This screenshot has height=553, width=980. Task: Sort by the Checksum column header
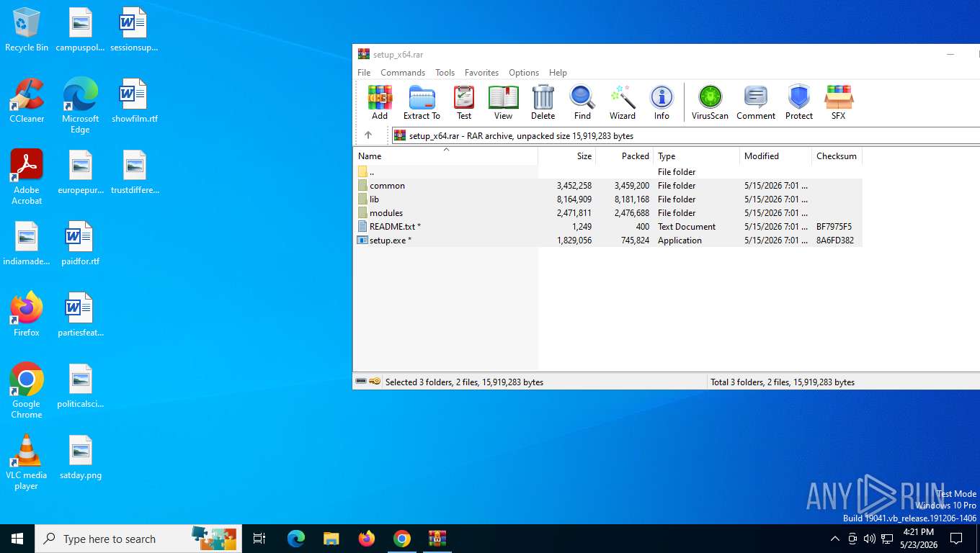coord(837,156)
